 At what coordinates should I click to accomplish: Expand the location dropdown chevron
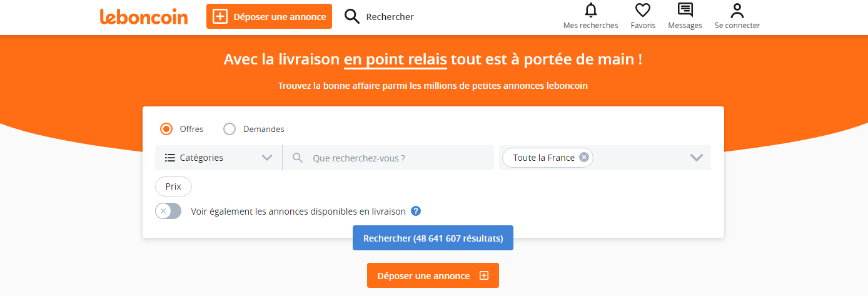[x=697, y=158]
